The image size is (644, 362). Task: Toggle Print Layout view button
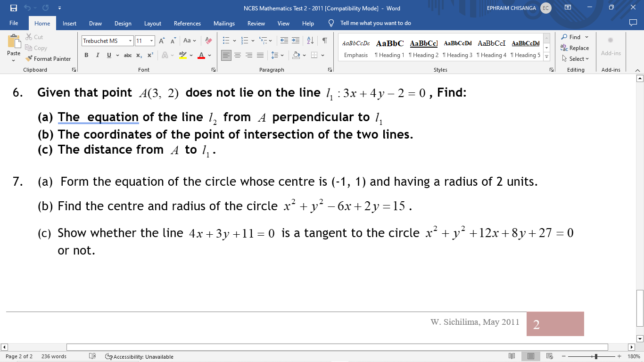click(x=531, y=356)
